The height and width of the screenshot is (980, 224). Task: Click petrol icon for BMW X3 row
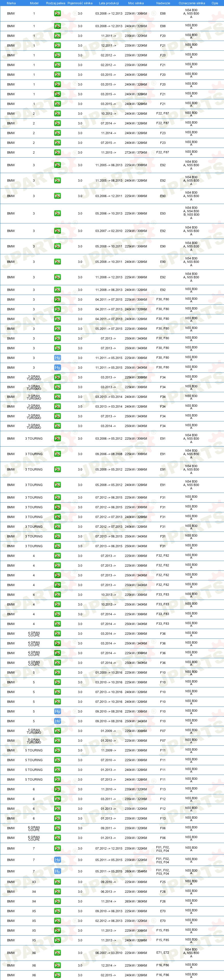58,882
